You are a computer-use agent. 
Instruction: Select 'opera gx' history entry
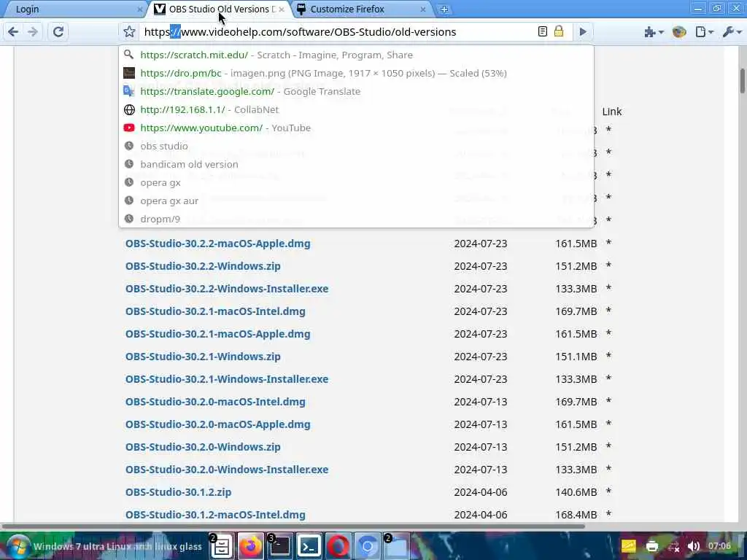(356, 182)
